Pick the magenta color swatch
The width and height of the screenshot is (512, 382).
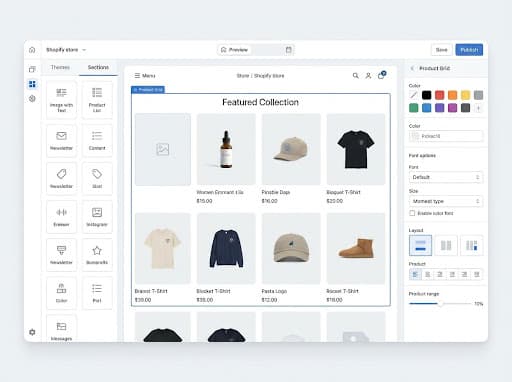tap(452, 108)
